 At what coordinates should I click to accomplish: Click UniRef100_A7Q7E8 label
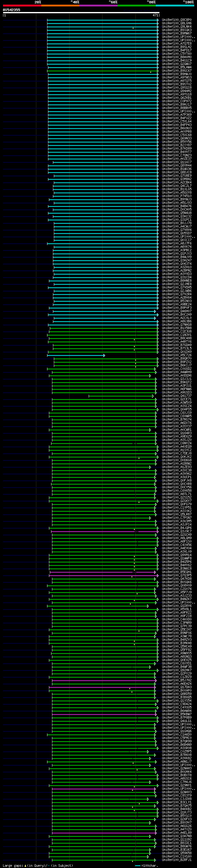coord(176,43)
